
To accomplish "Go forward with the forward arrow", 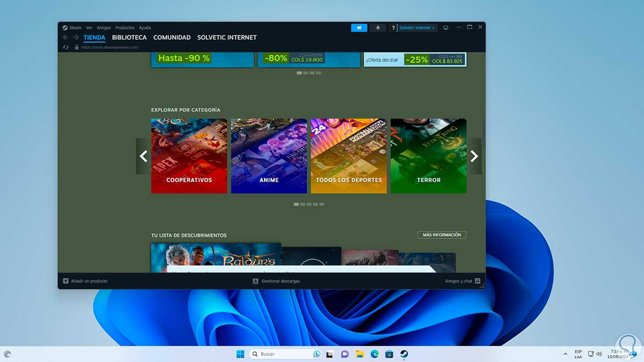I will point(76,38).
